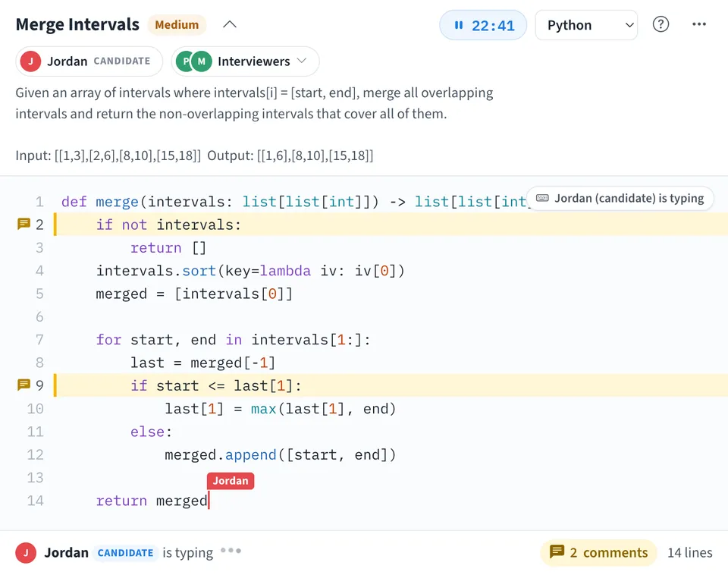Click Jordan's red J avatar at the top

30,61
